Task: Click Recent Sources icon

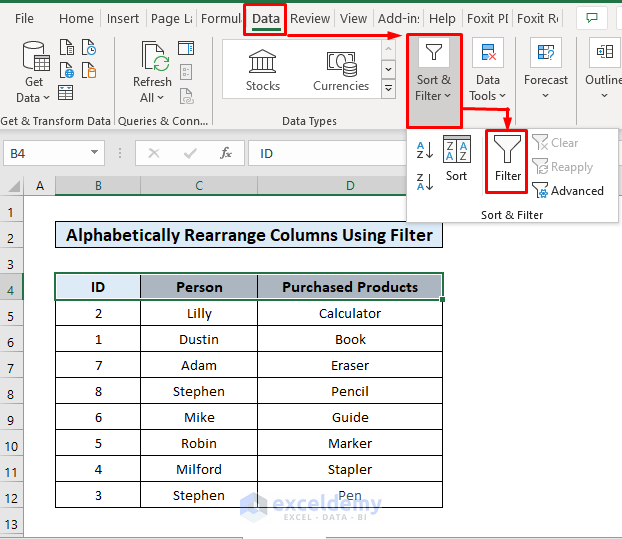Action: tap(89, 47)
